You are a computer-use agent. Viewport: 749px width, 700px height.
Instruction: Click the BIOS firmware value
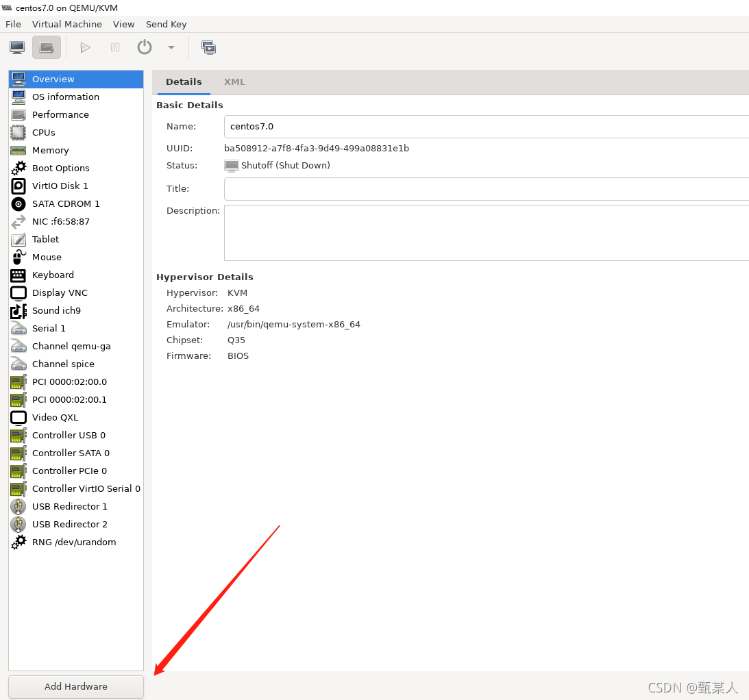(238, 356)
